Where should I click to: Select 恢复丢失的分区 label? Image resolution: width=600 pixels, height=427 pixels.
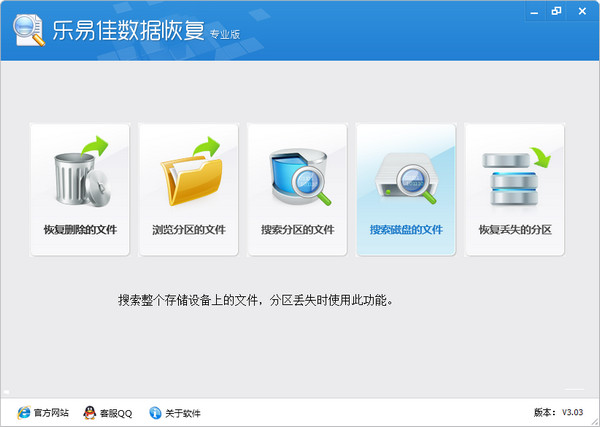tap(515, 230)
